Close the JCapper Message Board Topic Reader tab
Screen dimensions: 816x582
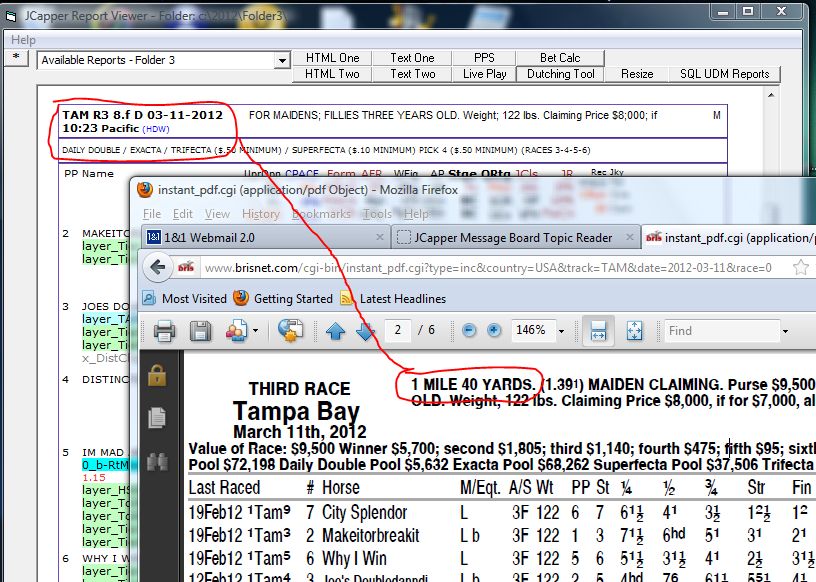630,237
